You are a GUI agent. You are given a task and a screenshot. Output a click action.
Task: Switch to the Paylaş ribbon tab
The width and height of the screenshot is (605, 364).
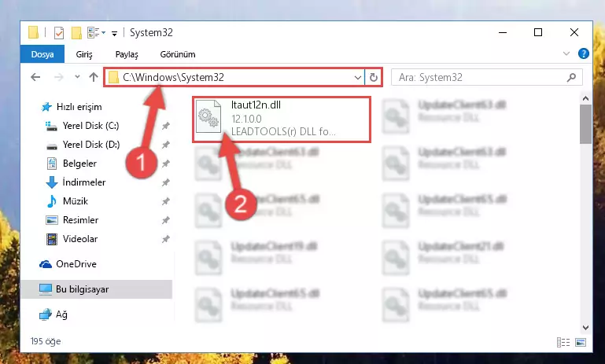coord(127,54)
